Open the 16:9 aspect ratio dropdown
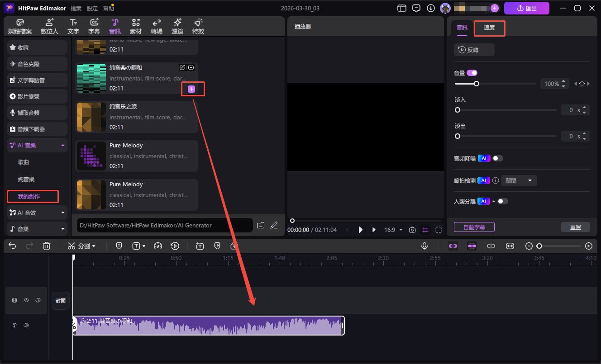601x364 pixels. pos(393,230)
